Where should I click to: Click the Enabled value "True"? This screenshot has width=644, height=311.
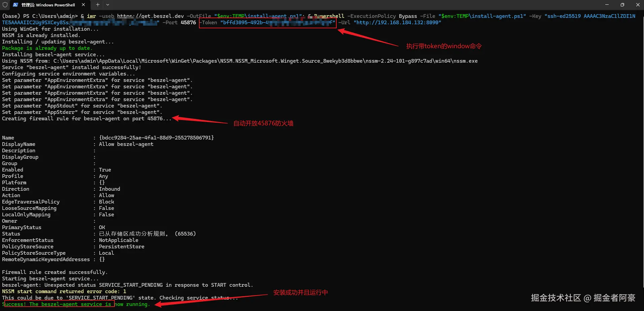(x=105, y=170)
